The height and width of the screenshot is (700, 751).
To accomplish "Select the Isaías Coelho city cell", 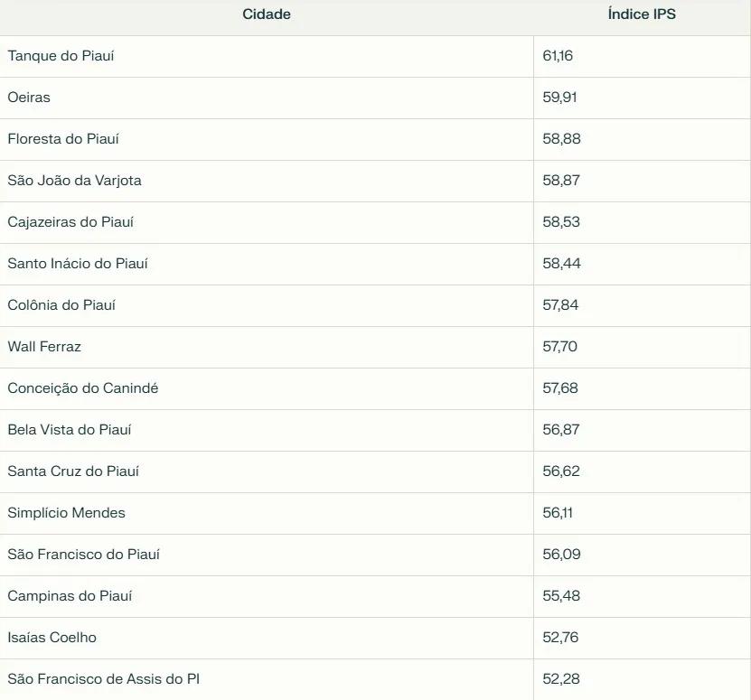I will pos(52,638).
